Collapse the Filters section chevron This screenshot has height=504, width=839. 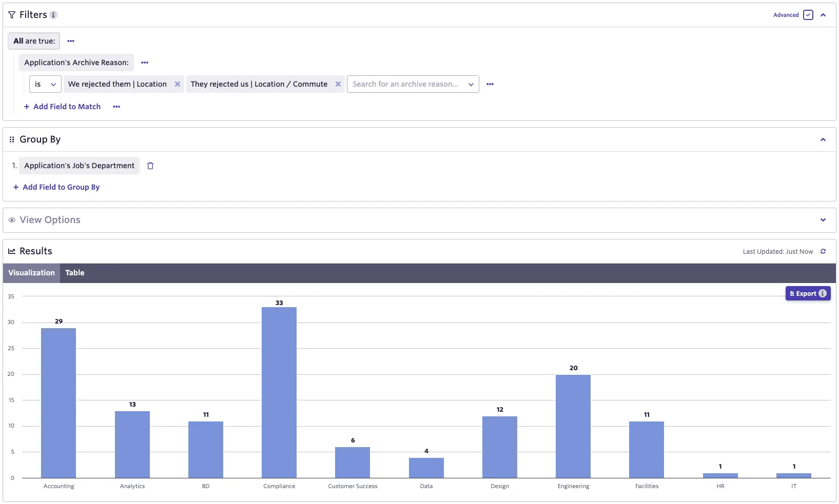click(x=823, y=15)
